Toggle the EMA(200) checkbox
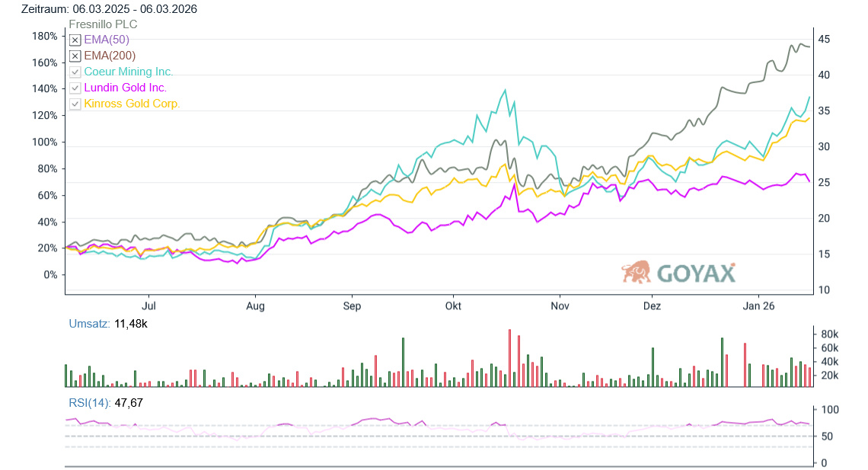 (x=75, y=56)
